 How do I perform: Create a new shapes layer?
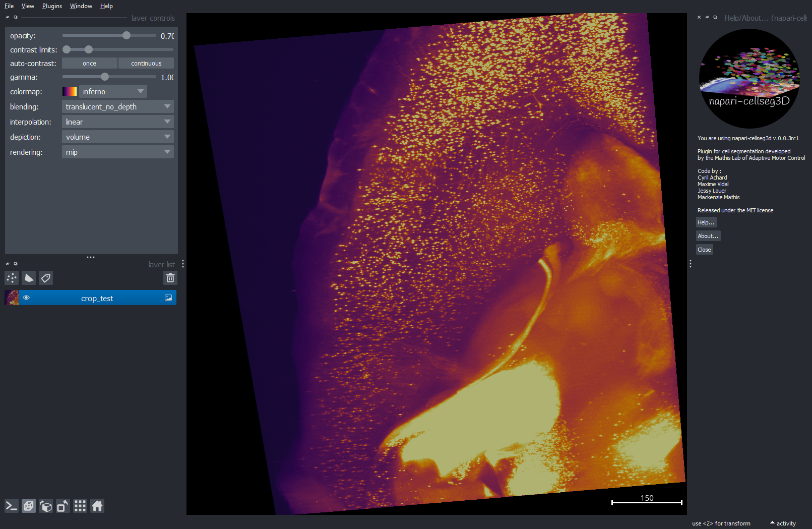29,278
